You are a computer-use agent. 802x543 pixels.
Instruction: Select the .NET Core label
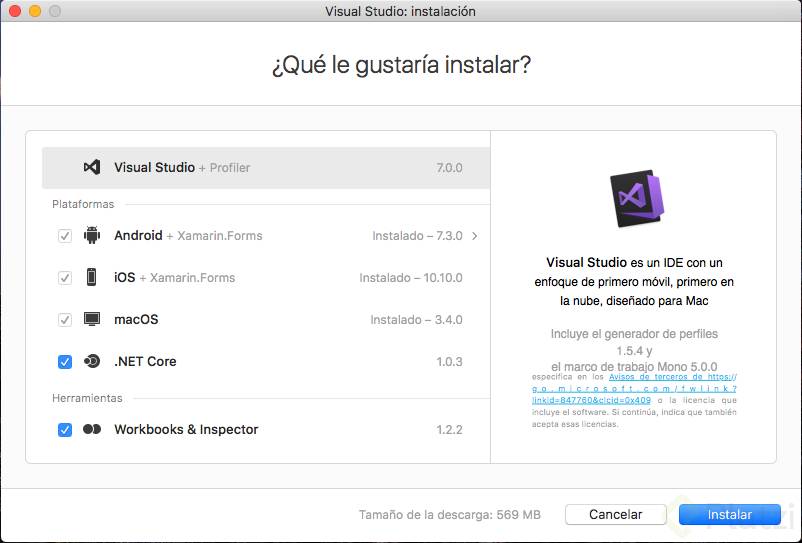tap(145, 361)
